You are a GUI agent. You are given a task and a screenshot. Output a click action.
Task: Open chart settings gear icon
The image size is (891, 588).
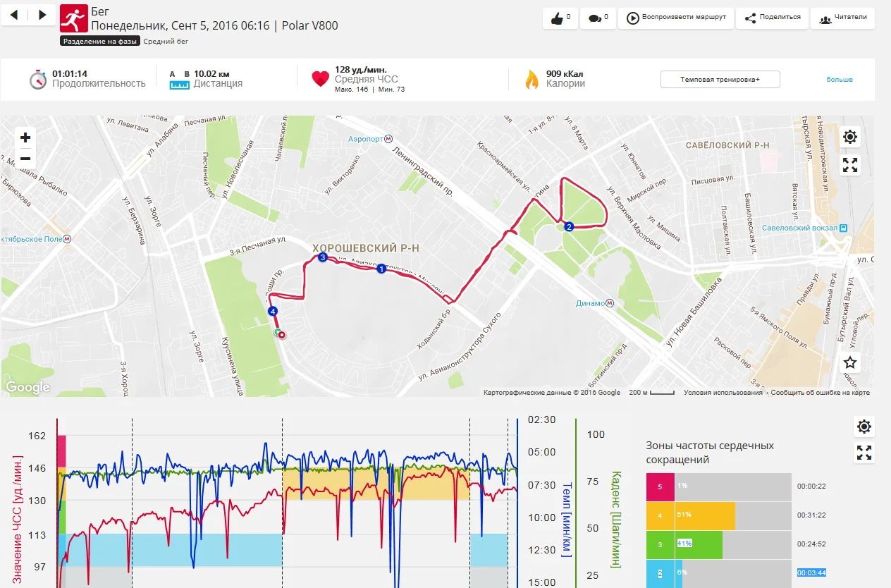[864, 426]
